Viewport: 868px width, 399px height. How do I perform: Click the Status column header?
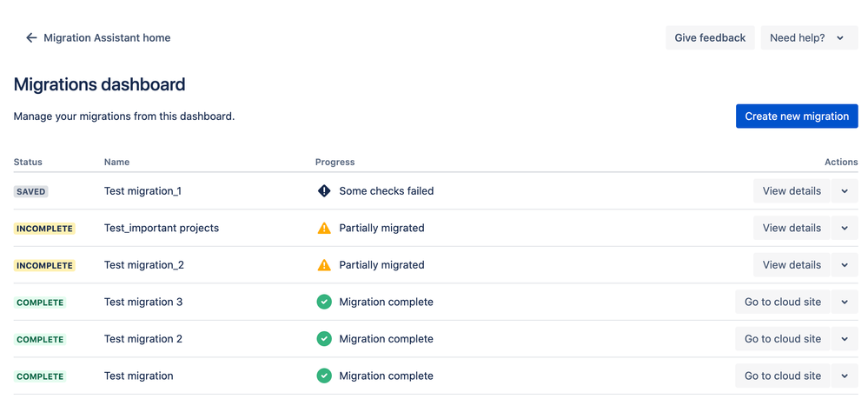tap(28, 162)
